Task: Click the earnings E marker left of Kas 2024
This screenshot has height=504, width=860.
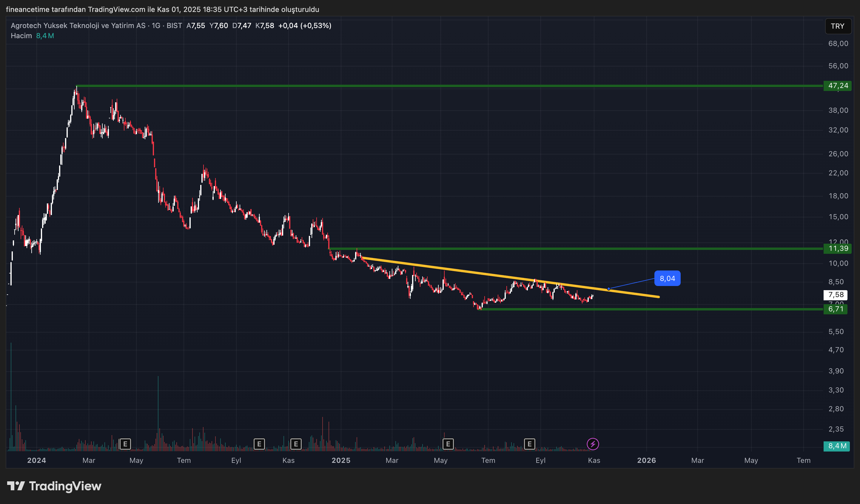Action: coord(259,444)
